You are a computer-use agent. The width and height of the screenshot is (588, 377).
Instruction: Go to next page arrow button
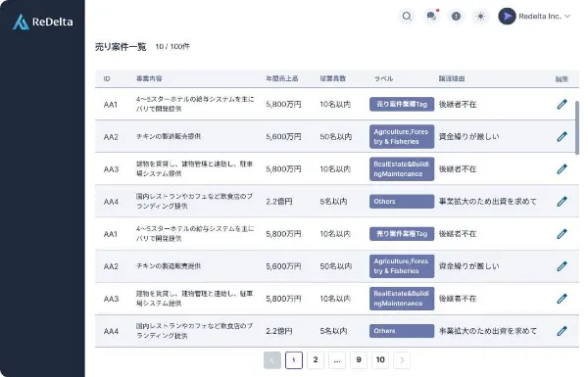point(402,360)
